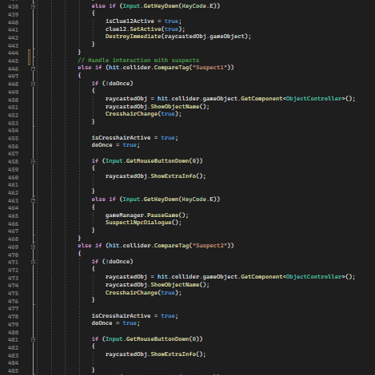The height and width of the screenshot is (375, 375).
Task: Click line number 468 in the gutter
Action: pos(13,239)
